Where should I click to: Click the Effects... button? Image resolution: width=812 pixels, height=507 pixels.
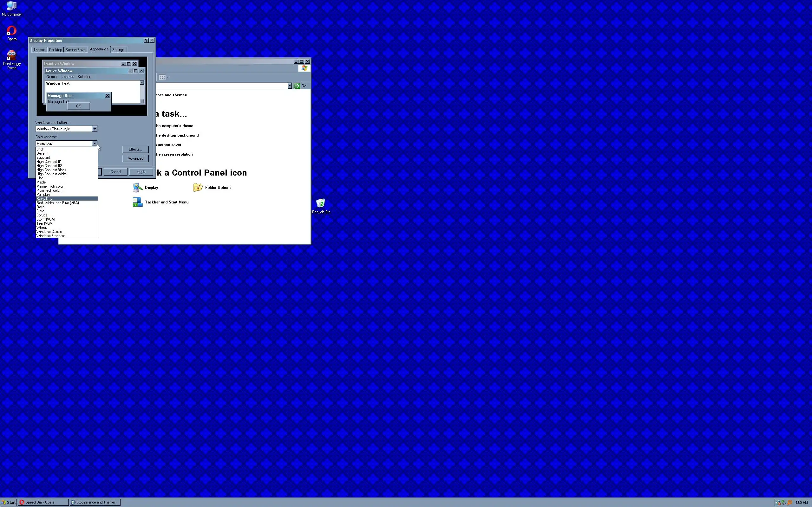pyautogui.click(x=135, y=149)
